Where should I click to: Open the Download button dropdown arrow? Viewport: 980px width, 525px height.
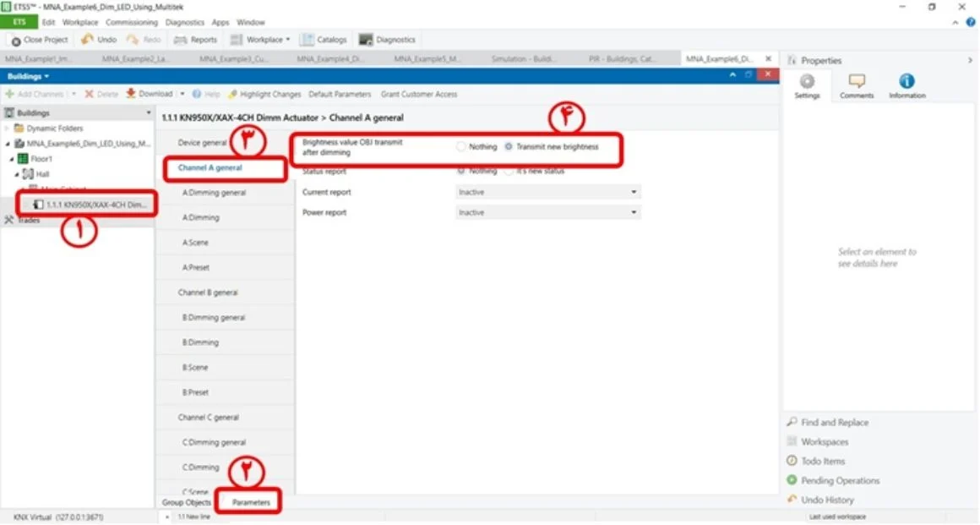182,94
